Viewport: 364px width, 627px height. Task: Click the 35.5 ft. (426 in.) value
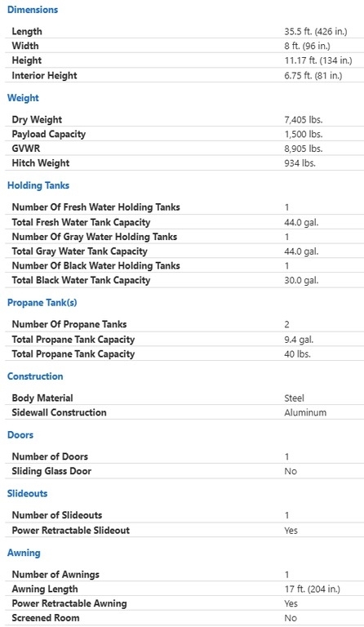point(316,32)
